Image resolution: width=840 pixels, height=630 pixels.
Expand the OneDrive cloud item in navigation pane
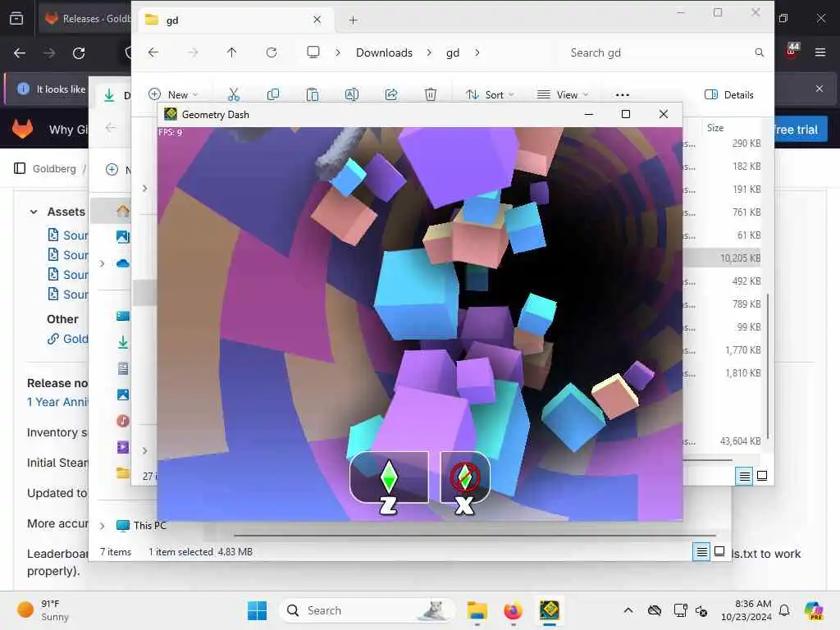(x=102, y=263)
